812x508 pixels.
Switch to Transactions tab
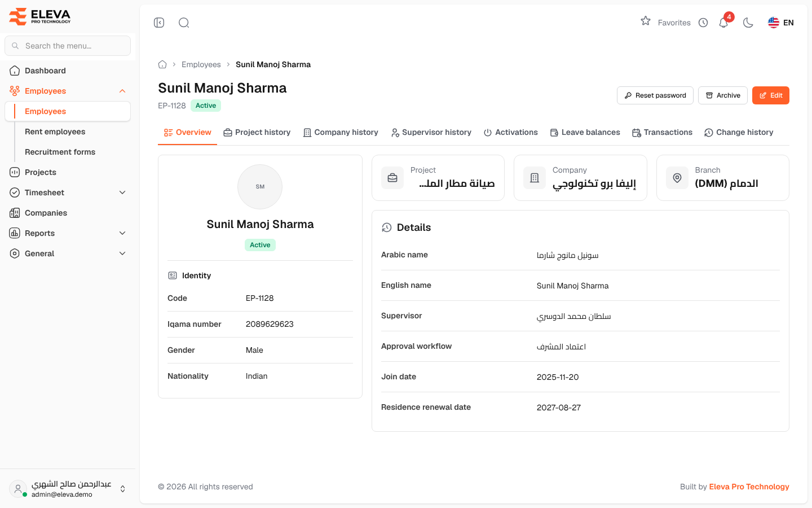point(662,133)
